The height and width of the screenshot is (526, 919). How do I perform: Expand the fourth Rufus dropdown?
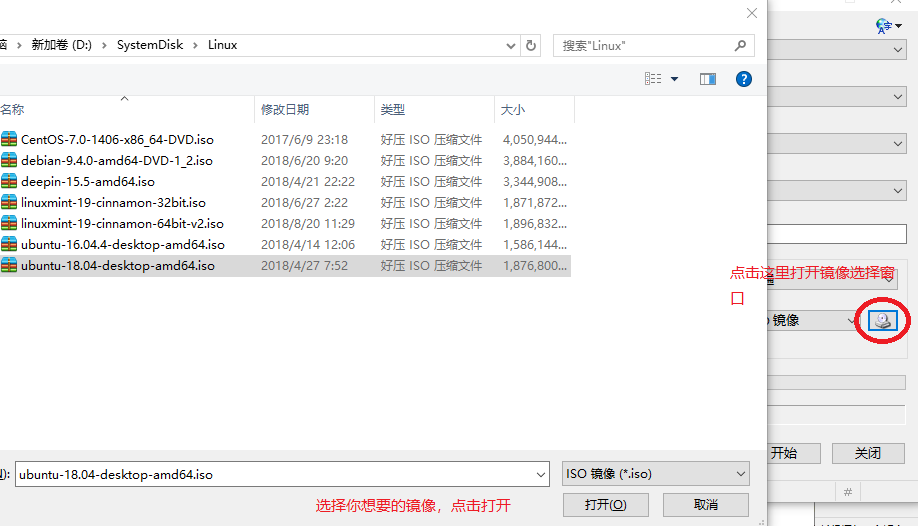[898, 191]
